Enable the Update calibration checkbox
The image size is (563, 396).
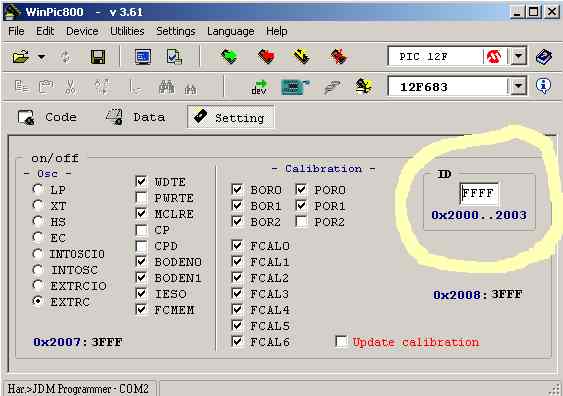pos(341,341)
